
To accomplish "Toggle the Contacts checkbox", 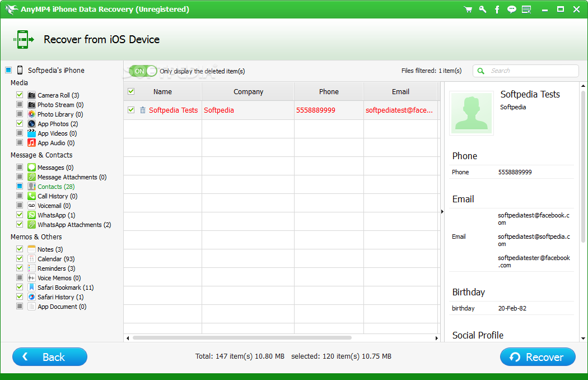I will pyautogui.click(x=20, y=186).
